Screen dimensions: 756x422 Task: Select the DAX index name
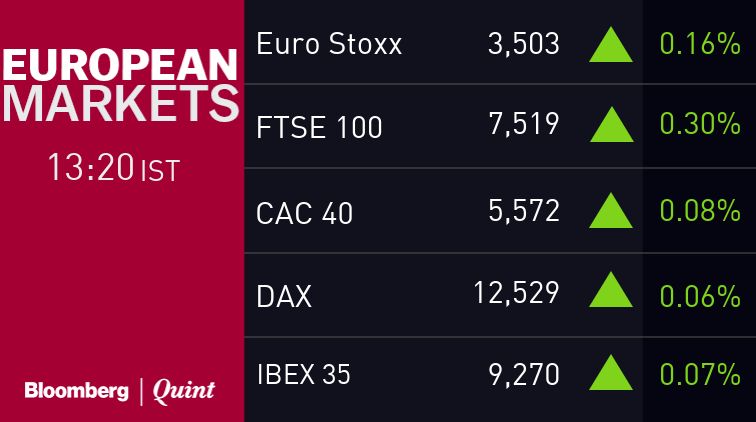coord(284,296)
